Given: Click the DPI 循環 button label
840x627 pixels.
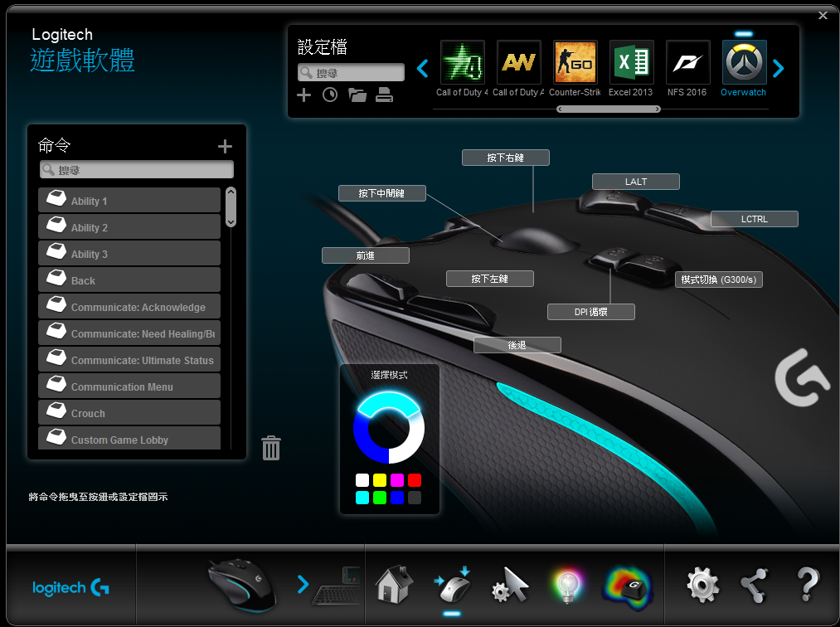Looking at the screenshot, I should (591, 312).
